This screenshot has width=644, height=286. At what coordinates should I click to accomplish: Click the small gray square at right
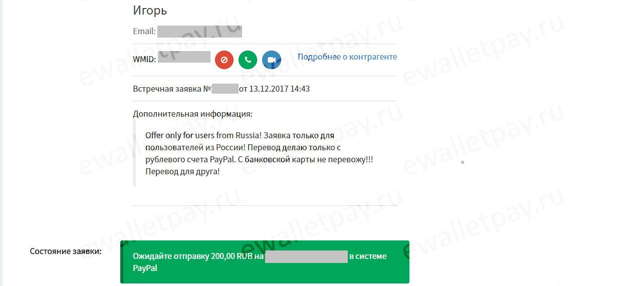click(x=462, y=162)
